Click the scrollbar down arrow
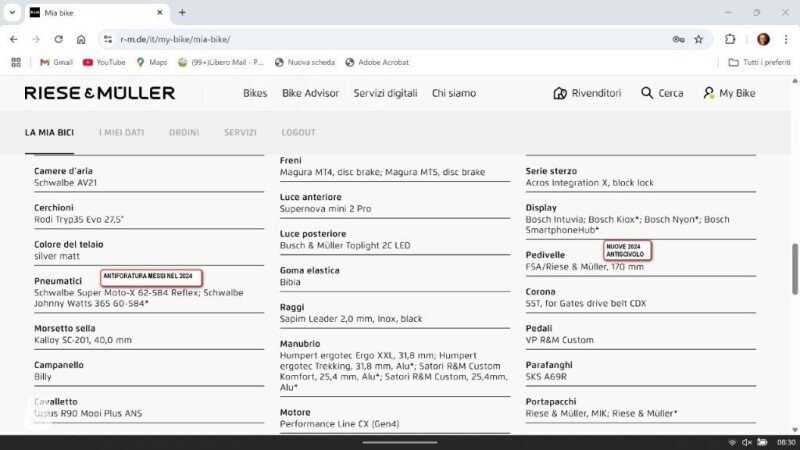This screenshot has height=450, width=800. (x=795, y=430)
